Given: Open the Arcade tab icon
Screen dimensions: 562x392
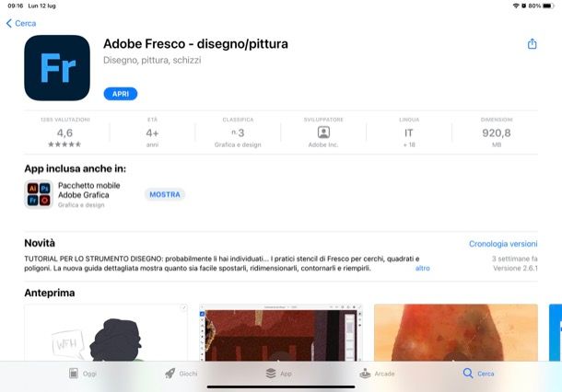Looking at the screenshot, I should click(365, 374).
